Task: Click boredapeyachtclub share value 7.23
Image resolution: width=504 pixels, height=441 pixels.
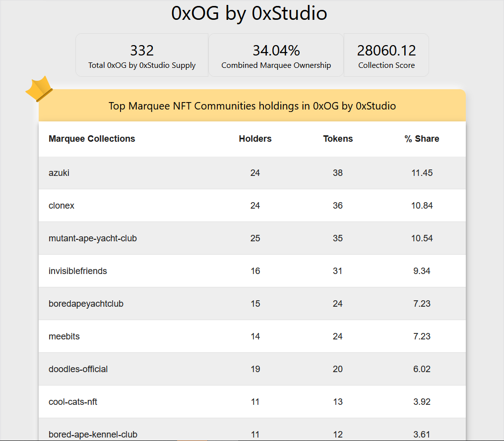Action: pos(422,304)
